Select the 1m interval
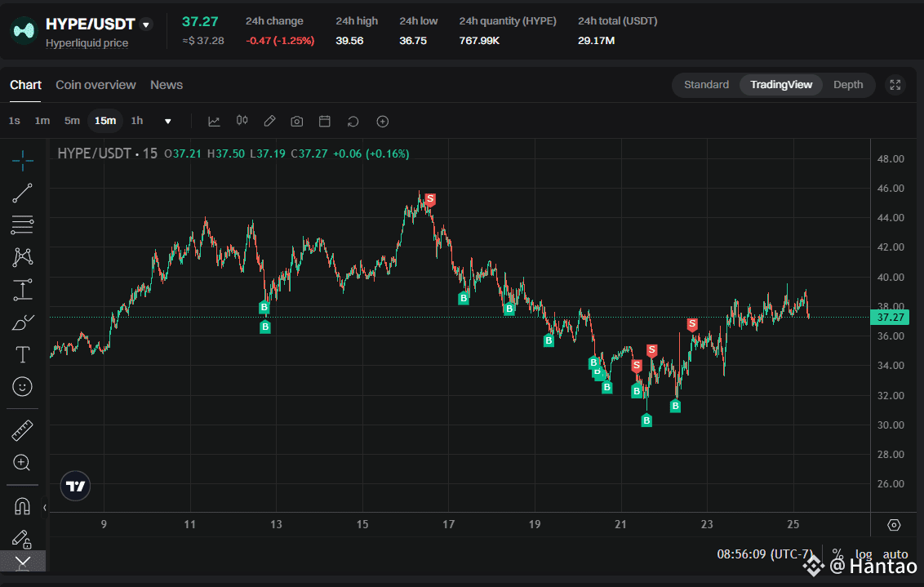 [x=42, y=121]
